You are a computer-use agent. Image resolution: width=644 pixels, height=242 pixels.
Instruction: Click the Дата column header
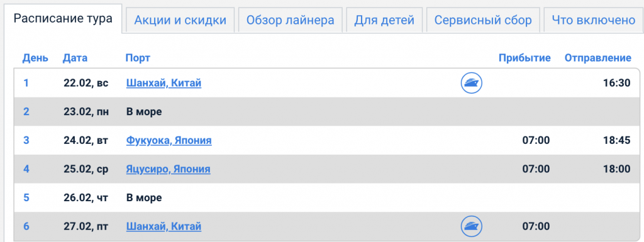pyautogui.click(x=75, y=58)
